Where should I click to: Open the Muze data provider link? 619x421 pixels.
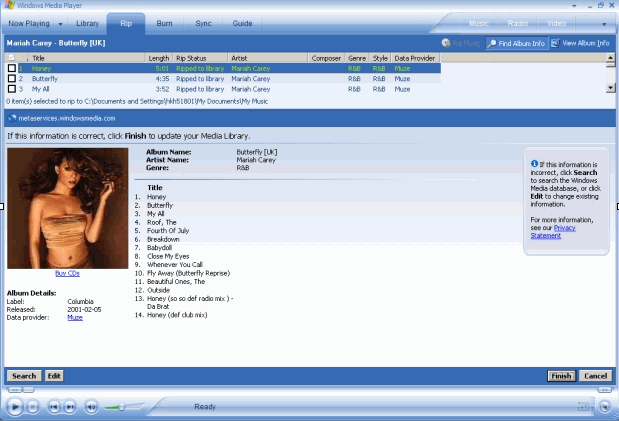coord(75,318)
